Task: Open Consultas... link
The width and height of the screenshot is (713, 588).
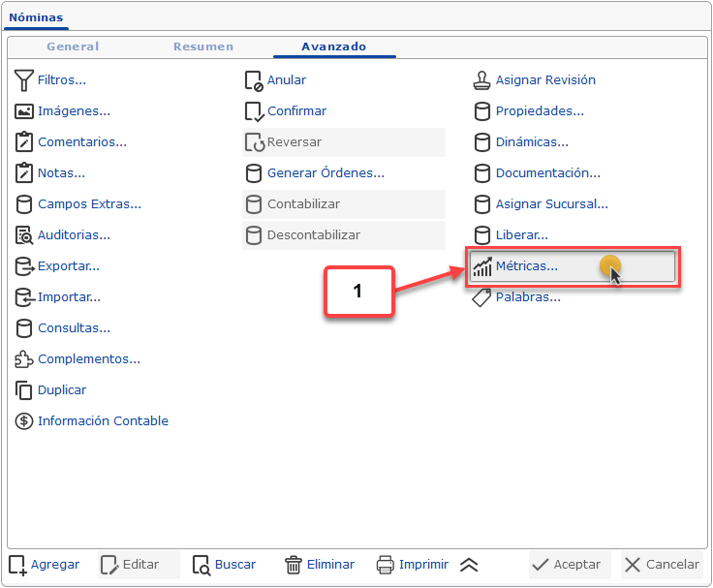Action: pos(75,327)
